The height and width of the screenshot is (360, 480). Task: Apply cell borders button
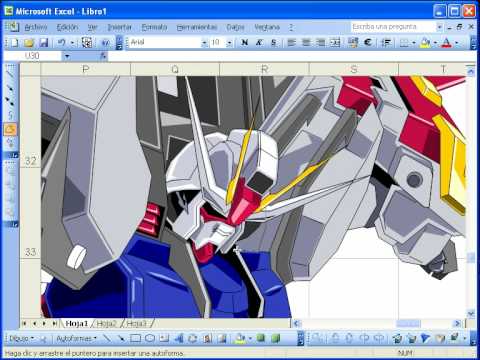[x=404, y=42]
